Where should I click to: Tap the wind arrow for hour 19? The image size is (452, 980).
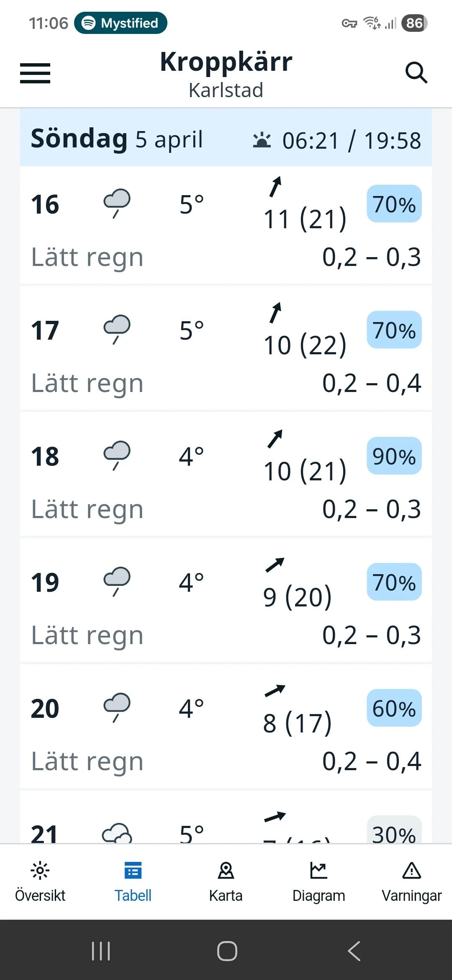pos(275,565)
